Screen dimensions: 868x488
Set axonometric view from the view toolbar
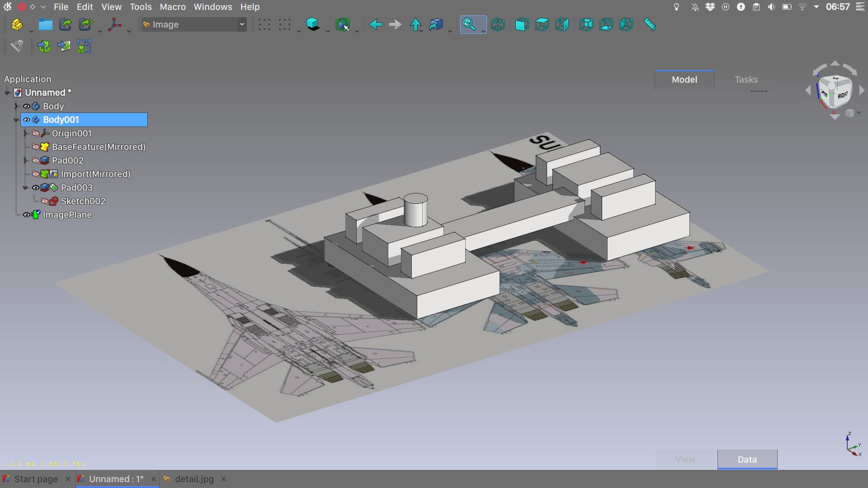pyautogui.click(x=497, y=24)
